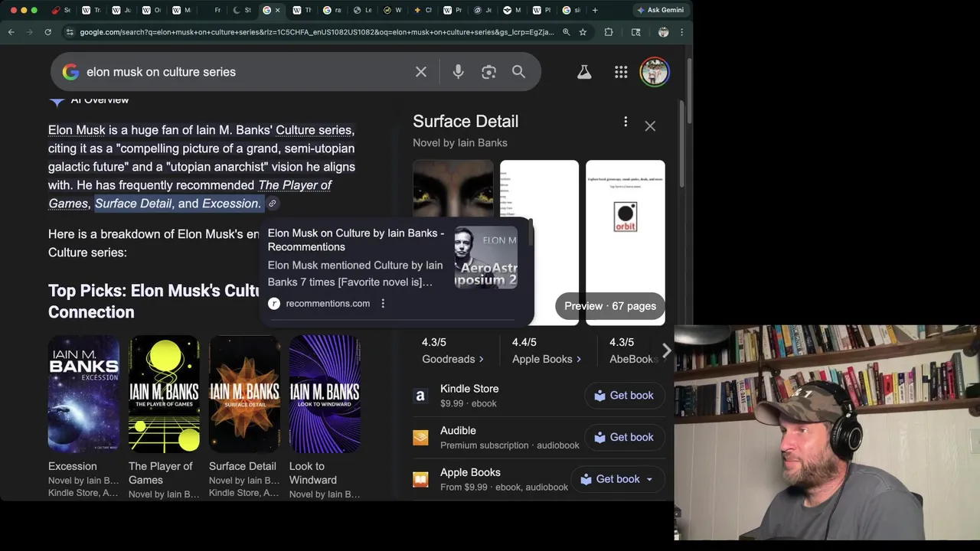
Task: Switch to the 'St' tab
Action: [242, 10]
